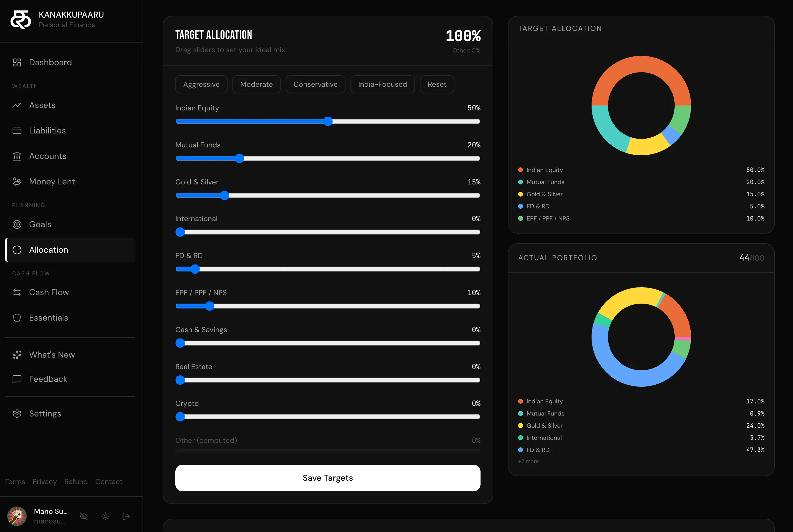Open the Feedback page
This screenshot has width=793, height=532.
(70, 379)
